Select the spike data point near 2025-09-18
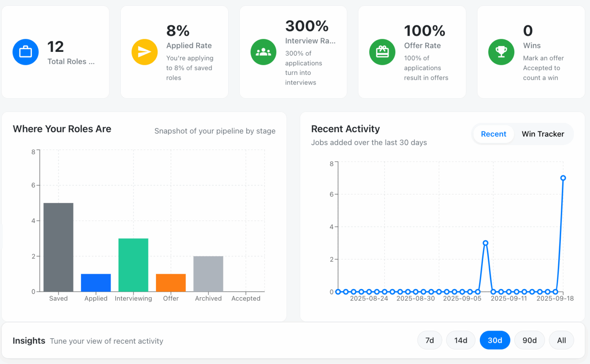This screenshot has height=364, width=590. pyautogui.click(x=563, y=178)
